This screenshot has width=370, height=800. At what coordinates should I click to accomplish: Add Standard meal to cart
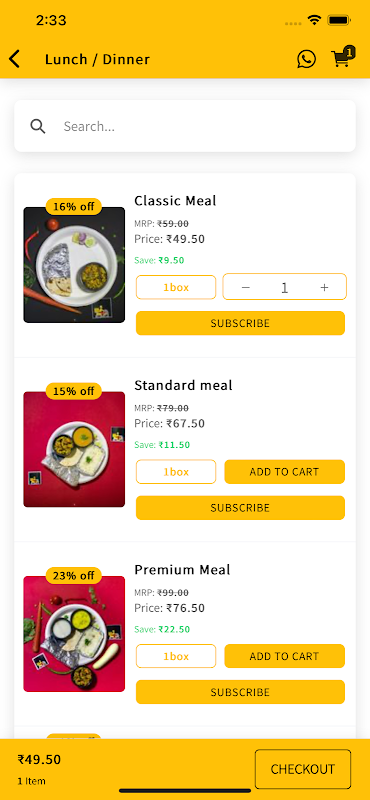(x=285, y=472)
